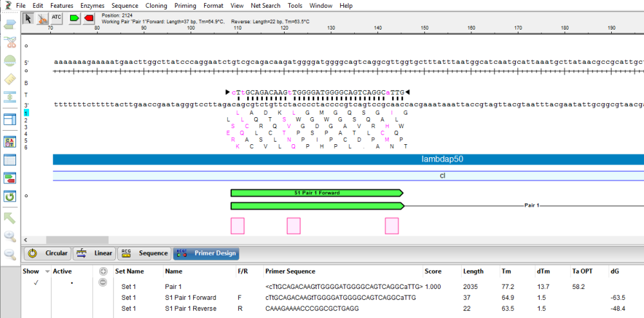
Task: Switch to the Circular view tab
Action: coord(48,253)
